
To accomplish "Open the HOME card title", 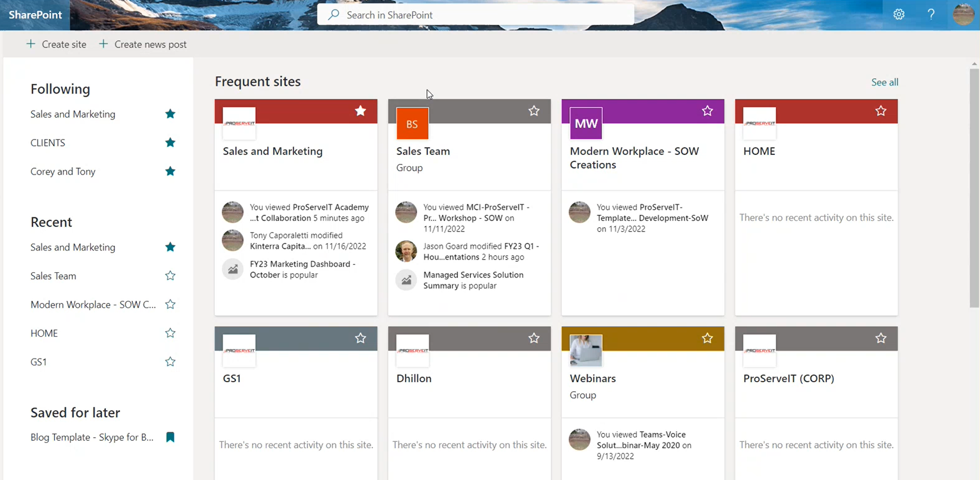I will [759, 151].
